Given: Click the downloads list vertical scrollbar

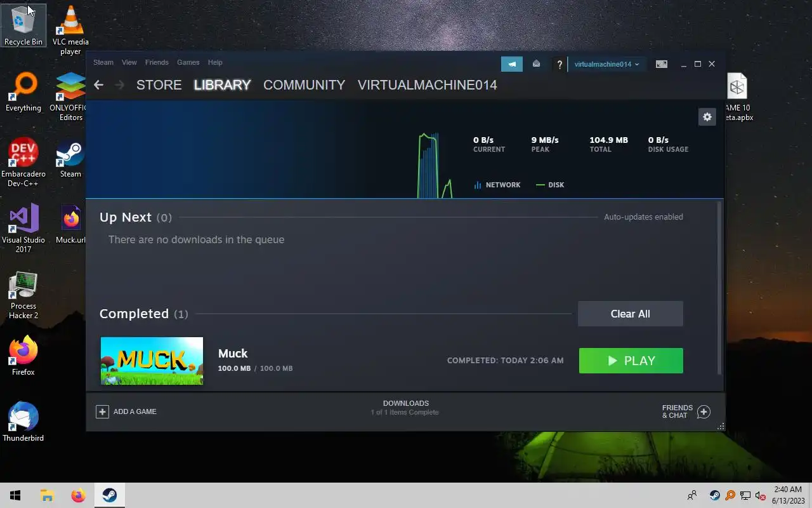Looking at the screenshot, I should pyautogui.click(x=719, y=288).
